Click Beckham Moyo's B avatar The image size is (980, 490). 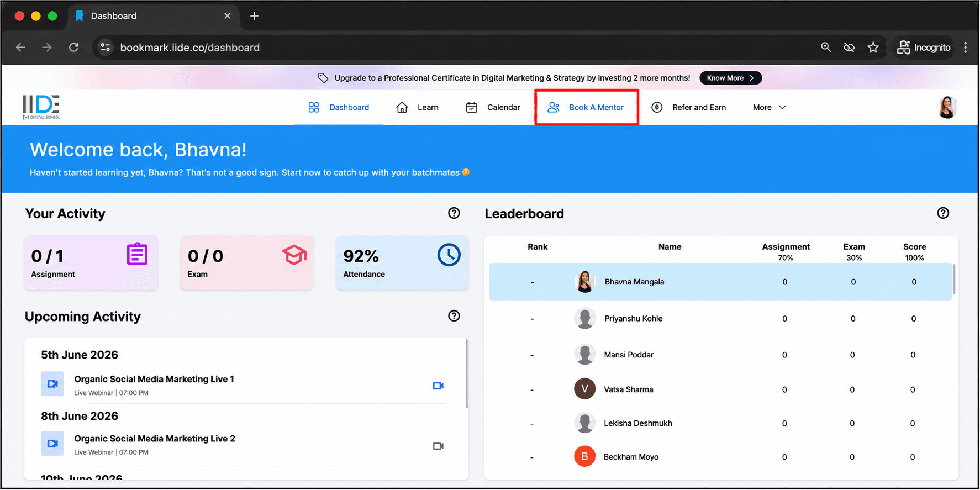[x=584, y=456]
